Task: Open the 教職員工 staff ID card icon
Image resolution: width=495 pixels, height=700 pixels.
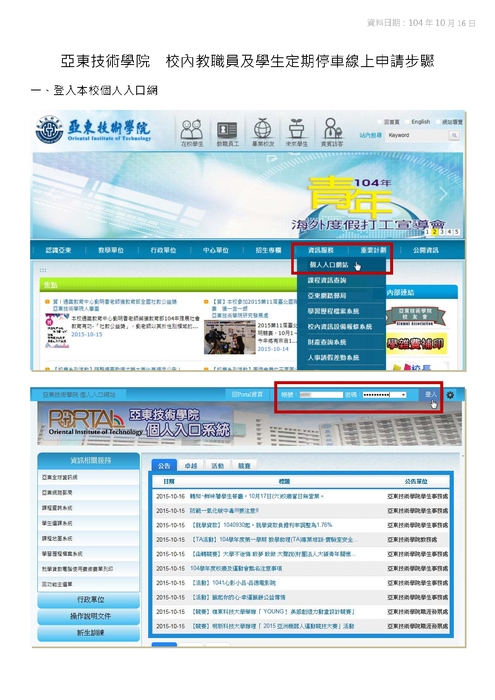Action: pos(228,133)
